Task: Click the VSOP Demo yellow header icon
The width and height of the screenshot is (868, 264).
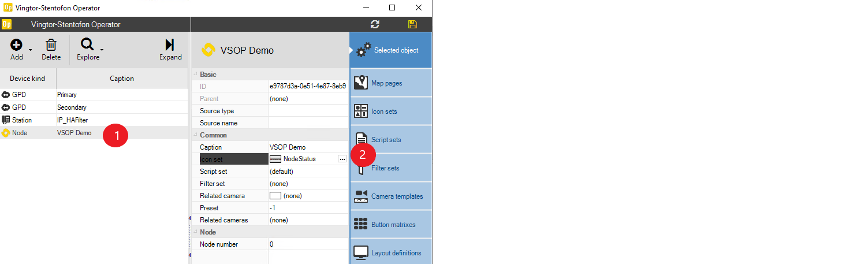Action: coord(208,50)
